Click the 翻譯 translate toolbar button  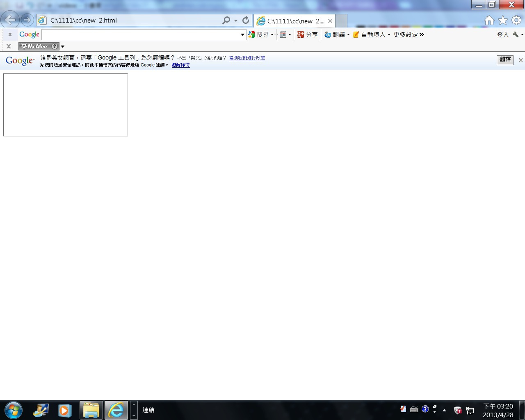pos(335,34)
